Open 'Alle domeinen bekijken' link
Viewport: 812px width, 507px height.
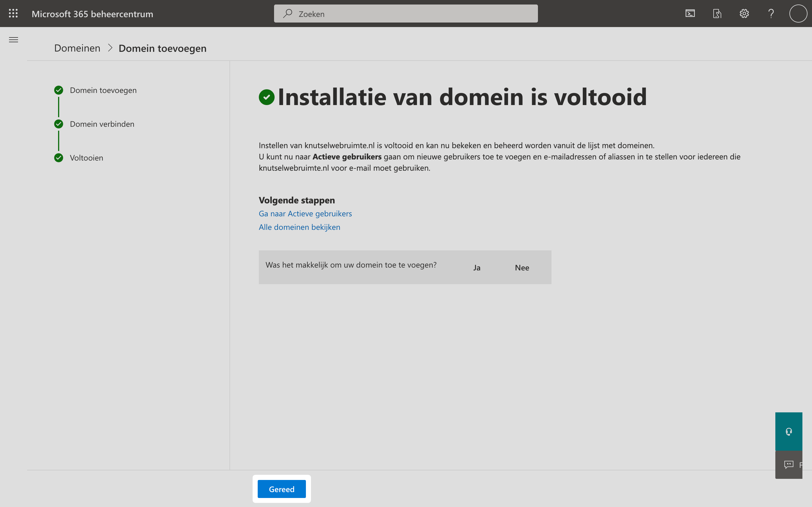(x=299, y=227)
